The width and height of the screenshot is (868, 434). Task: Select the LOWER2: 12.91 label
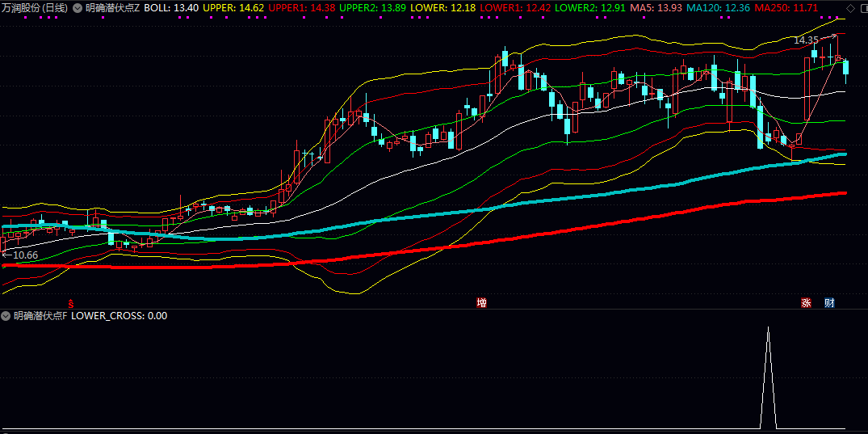click(x=589, y=8)
